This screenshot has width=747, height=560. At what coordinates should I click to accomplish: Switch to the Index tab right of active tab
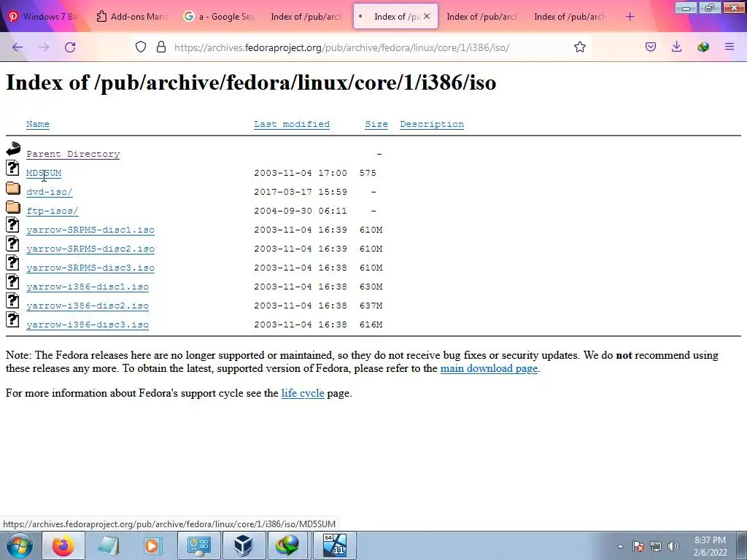481,16
